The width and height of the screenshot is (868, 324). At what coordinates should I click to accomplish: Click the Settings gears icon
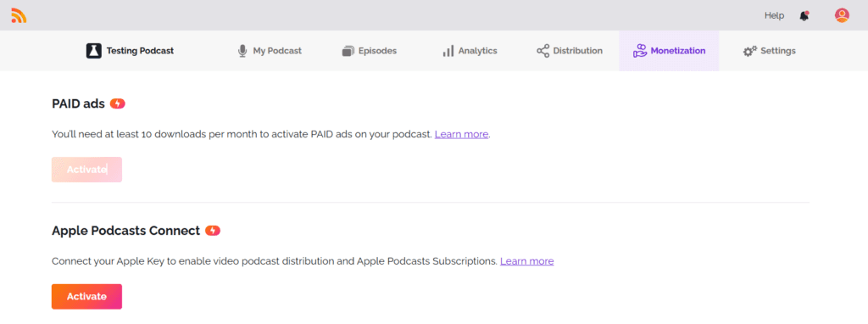[750, 51]
